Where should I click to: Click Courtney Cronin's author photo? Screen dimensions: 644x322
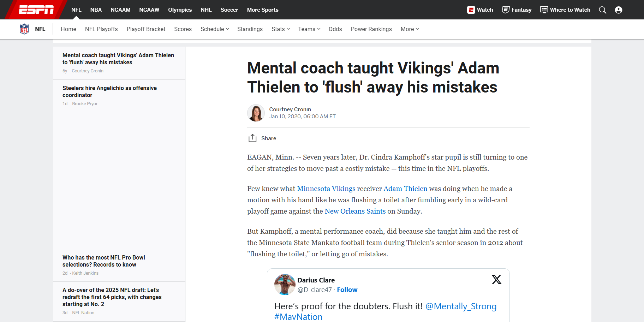256,113
